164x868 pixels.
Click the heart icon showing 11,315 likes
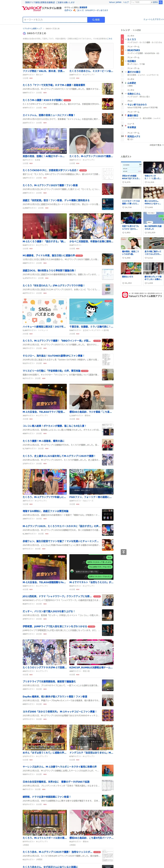click(146, 182)
